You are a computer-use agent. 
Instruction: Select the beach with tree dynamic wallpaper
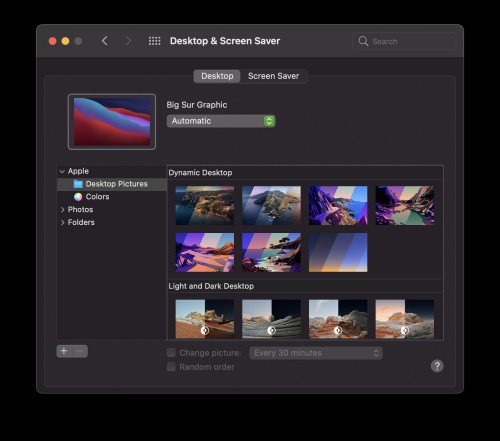coord(271,252)
